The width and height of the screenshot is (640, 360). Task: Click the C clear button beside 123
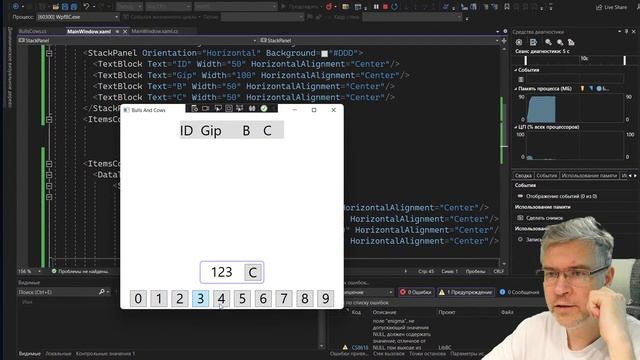click(253, 272)
